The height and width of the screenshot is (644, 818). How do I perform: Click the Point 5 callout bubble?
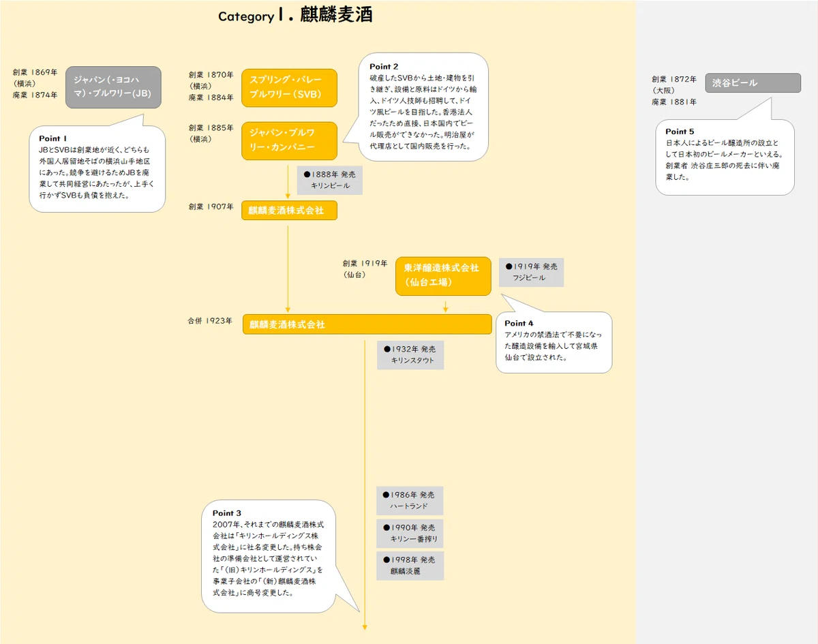725,157
